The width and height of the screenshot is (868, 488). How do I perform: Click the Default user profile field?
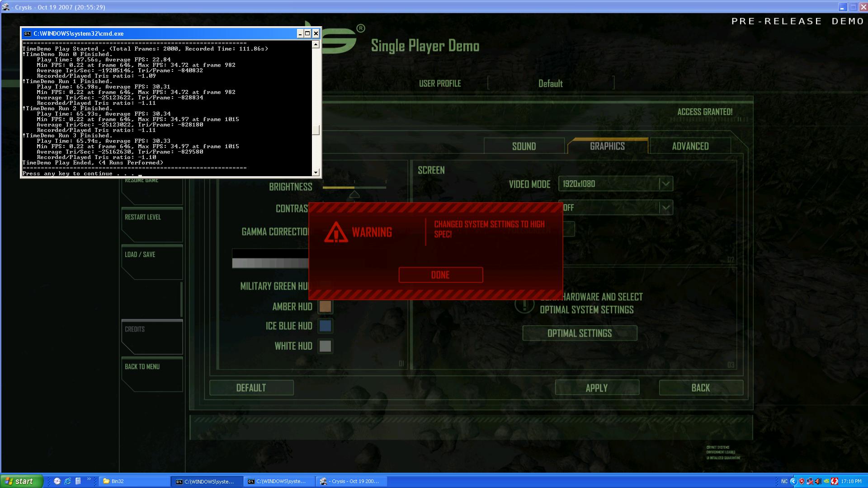point(551,83)
